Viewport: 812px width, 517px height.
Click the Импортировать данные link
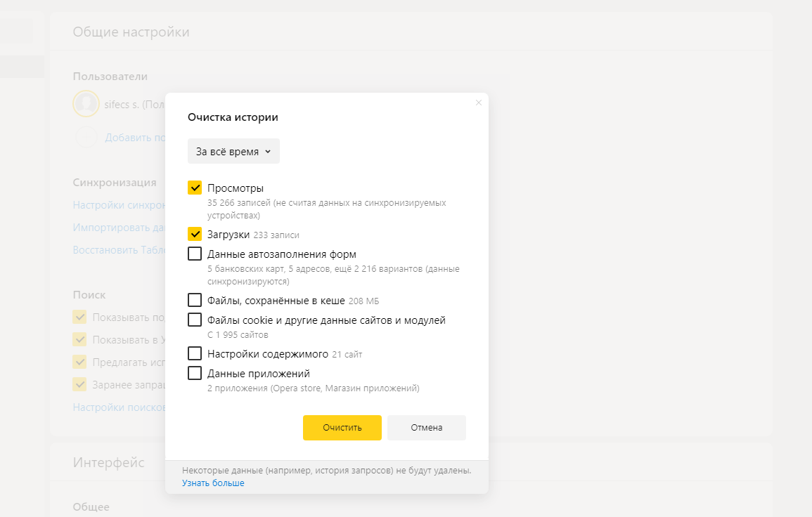119,228
